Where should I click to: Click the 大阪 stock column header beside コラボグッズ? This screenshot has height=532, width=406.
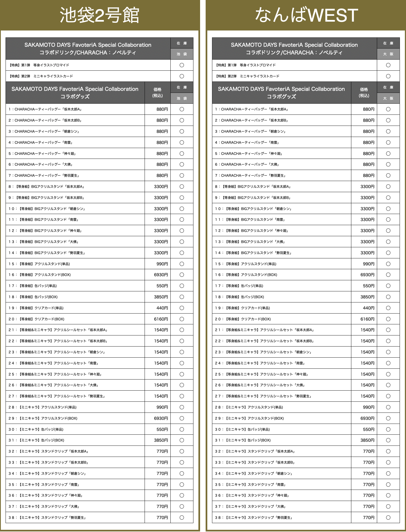tap(388, 98)
